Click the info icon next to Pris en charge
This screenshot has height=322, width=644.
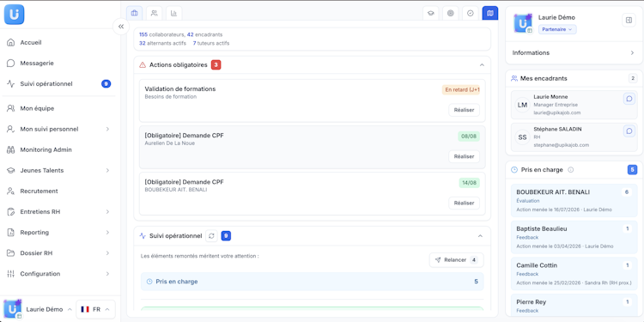[570, 170]
